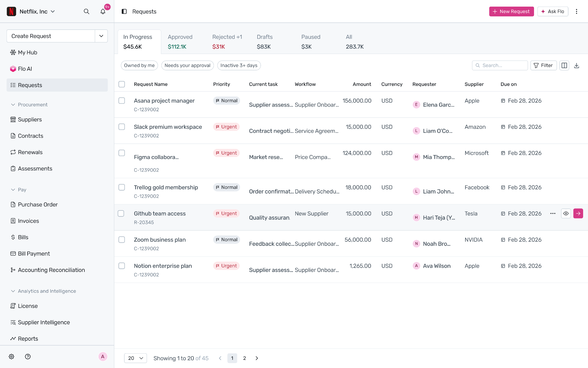
Task: Go to the next page arrow
Action: [257, 358]
